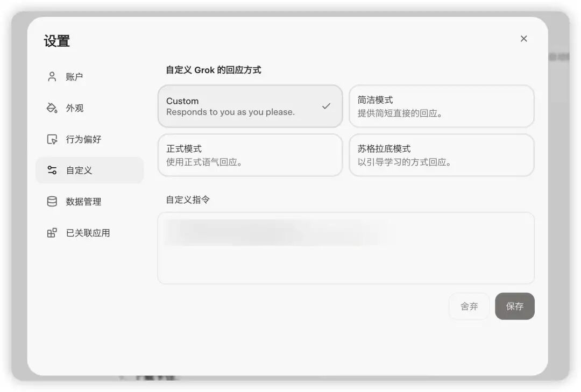Click the text 以引导学习的方式回应。

(405, 162)
